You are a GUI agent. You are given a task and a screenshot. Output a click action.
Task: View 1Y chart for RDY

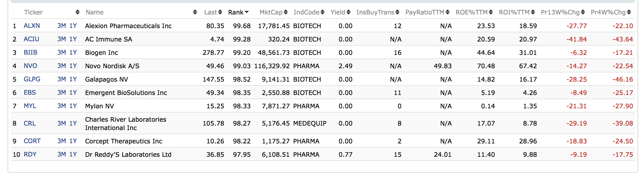[x=73, y=155]
